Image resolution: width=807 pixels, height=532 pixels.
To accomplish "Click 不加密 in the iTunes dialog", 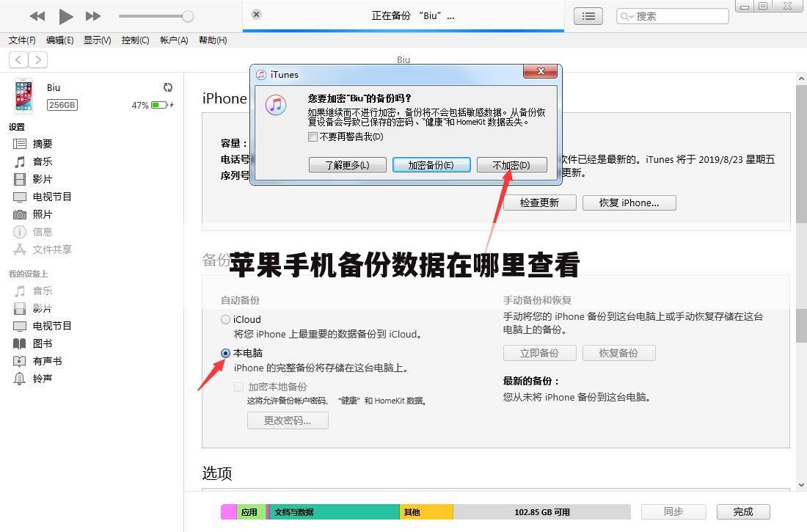I will click(x=511, y=164).
